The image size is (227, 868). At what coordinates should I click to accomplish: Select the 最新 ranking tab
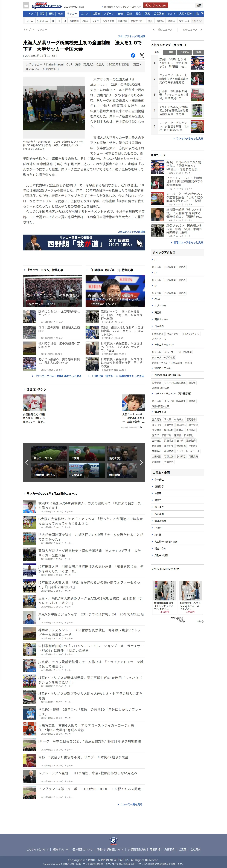156,52
